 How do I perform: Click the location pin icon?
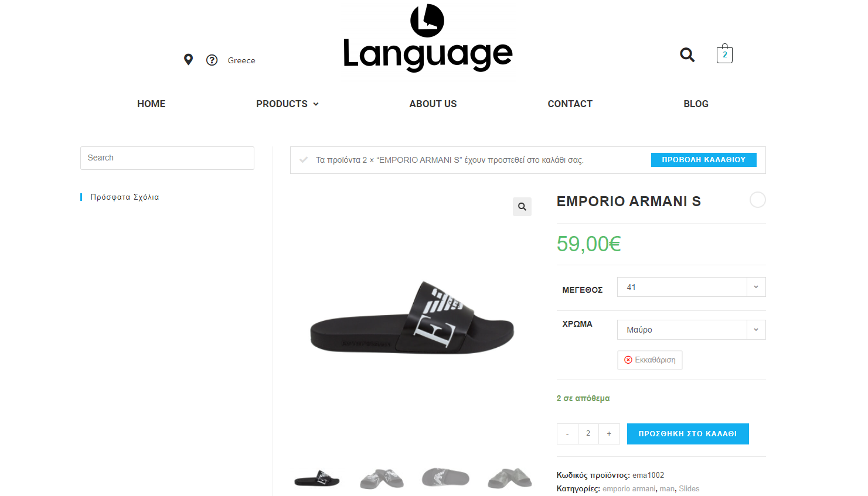coord(188,60)
